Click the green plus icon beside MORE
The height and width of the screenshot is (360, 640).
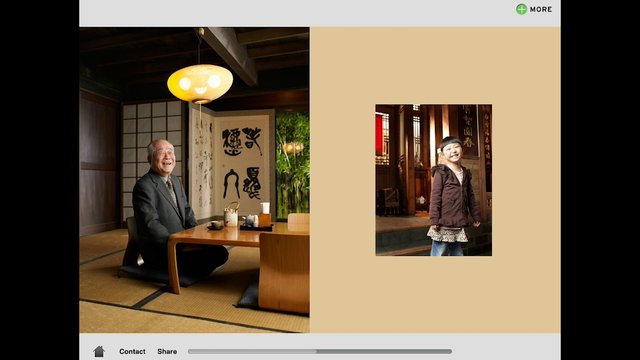point(521,9)
